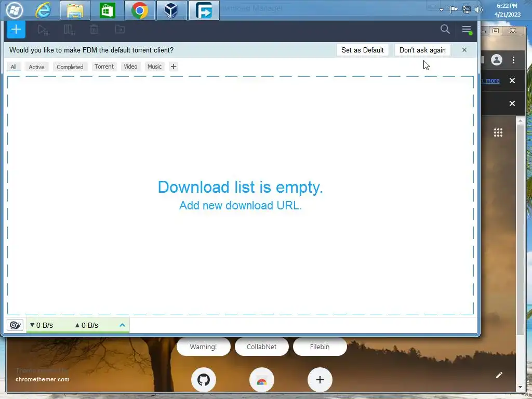Click the delete trash toolbar icon

tap(95, 30)
